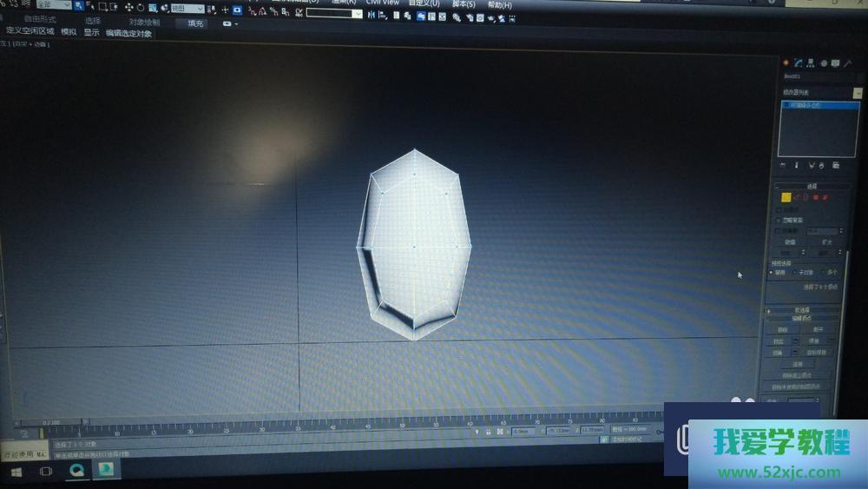Enable the 忽略背面 checkbox
This screenshot has height=489, width=868.
click(779, 221)
